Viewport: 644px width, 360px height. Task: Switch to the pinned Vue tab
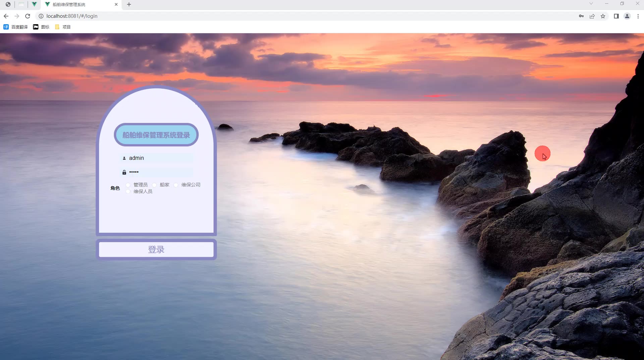click(x=34, y=4)
